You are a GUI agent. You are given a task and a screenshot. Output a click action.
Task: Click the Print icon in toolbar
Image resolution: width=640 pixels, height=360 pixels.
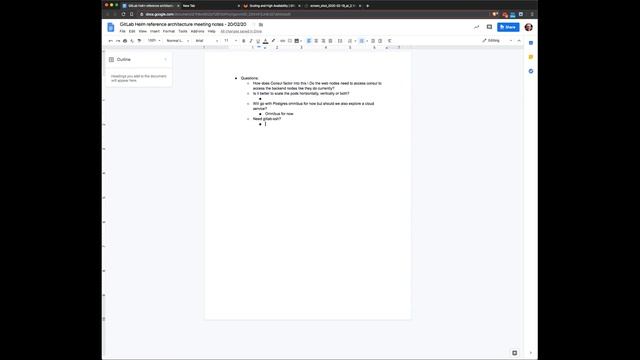tap(125, 41)
